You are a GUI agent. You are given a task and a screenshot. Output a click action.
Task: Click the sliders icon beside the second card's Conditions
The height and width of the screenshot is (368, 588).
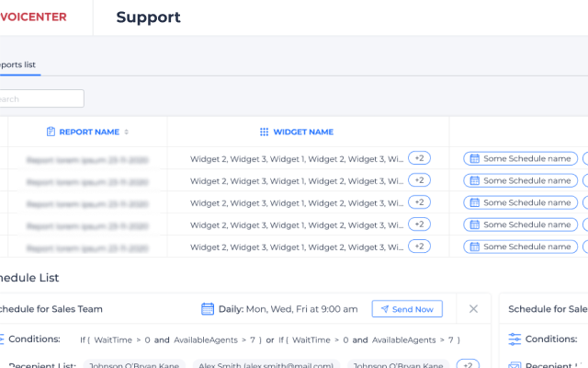click(x=514, y=339)
